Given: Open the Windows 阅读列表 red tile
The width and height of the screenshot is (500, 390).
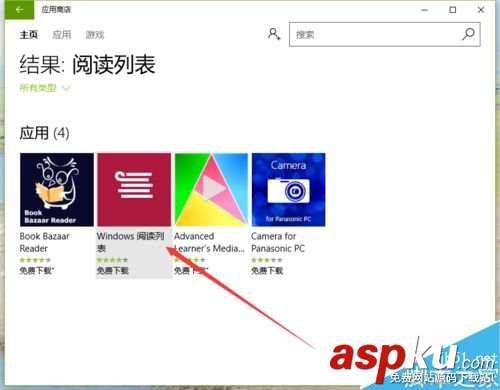Looking at the screenshot, I should pos(134,190).
